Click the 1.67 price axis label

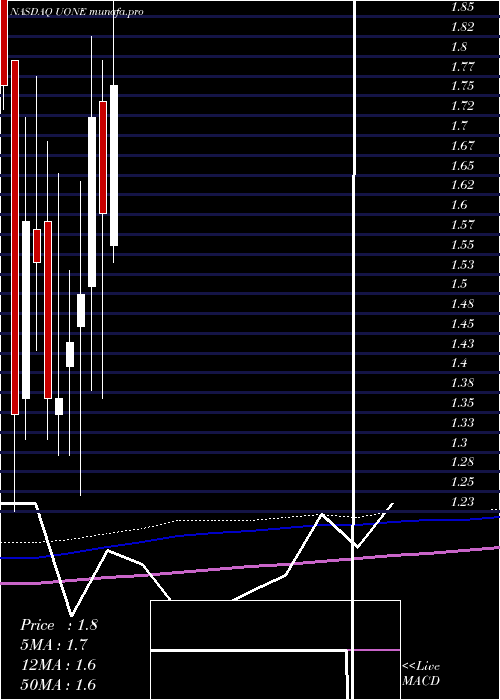tap(462, 146)
